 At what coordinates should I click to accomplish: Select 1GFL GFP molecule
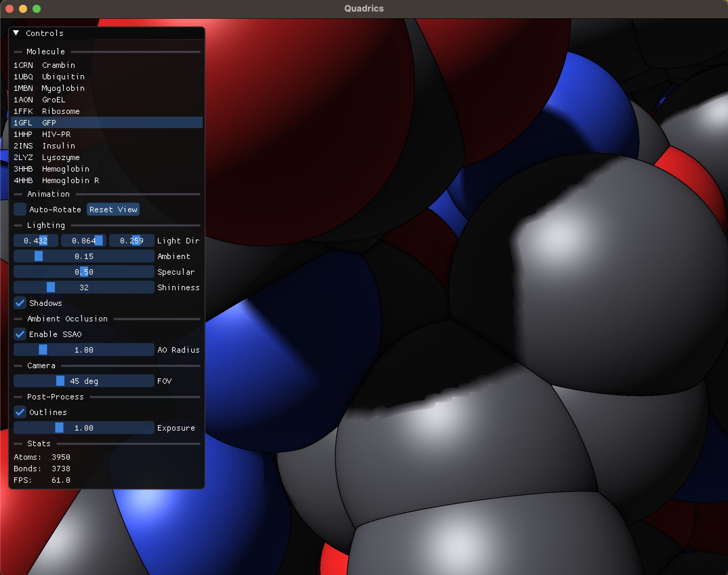pyautogui.click(x=107, y=123)
